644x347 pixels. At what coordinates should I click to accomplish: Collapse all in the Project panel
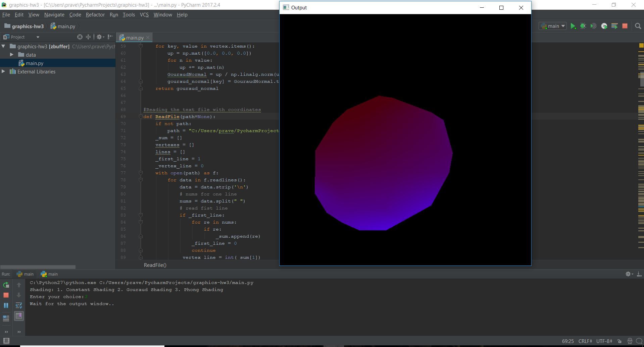[x=88, y=37]
